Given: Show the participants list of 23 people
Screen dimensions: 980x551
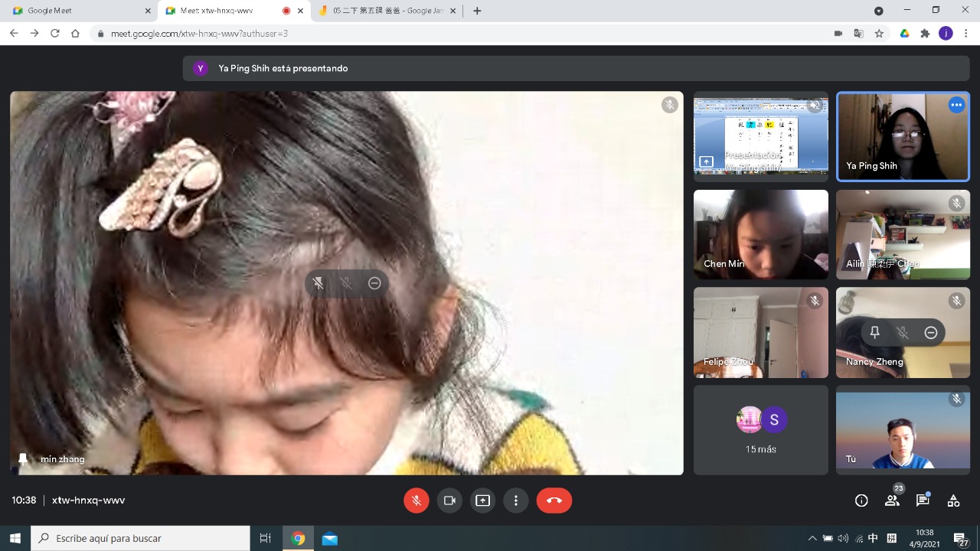Looking at the screenshot, I should (x=892, y=500).
